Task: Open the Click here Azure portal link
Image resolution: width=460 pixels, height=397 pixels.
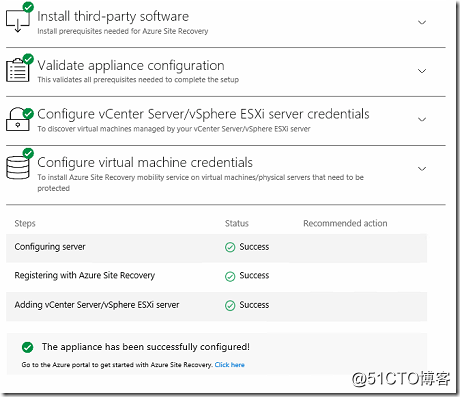Action: (230, 365)
